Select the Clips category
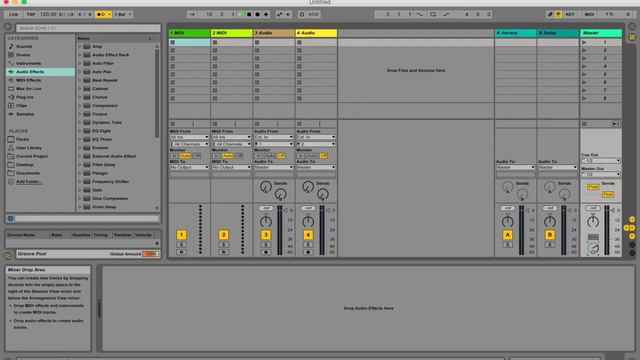The image size is (640, 360). coord(22,106)
